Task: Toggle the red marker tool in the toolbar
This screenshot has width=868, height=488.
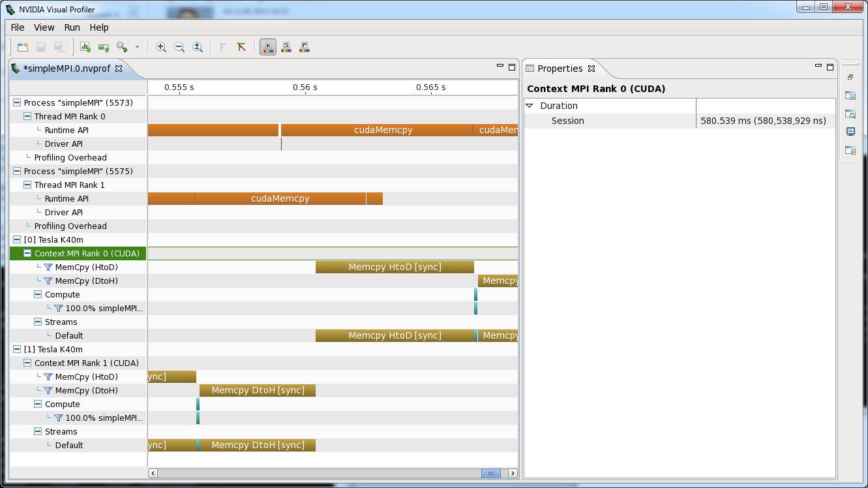Action: pos(241,47)
